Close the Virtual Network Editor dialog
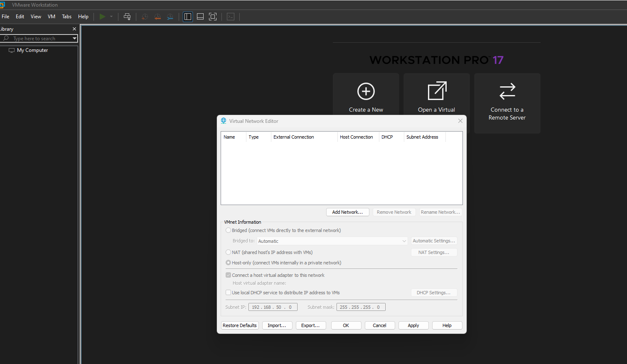627x364 pixels. click(460, 121)
